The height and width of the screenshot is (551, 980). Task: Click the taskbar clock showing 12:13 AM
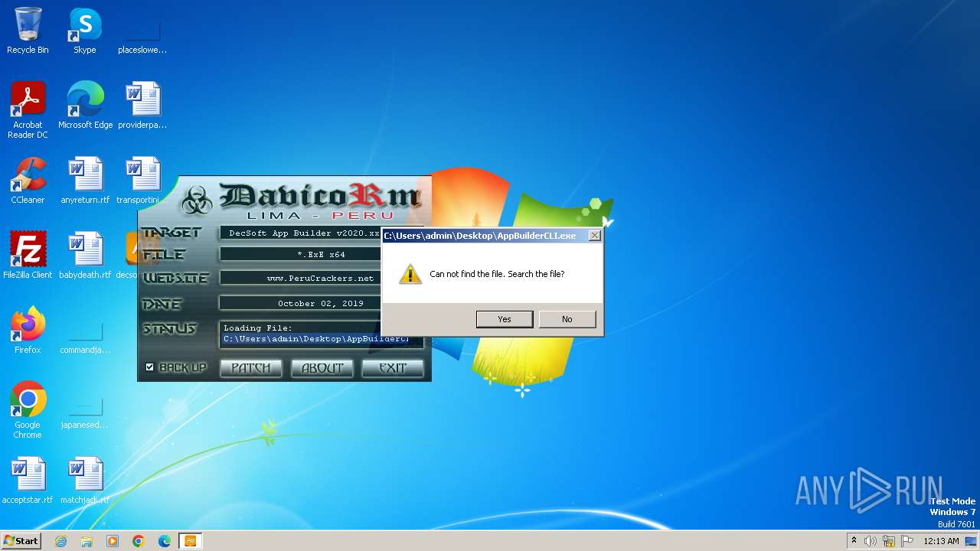941,541
